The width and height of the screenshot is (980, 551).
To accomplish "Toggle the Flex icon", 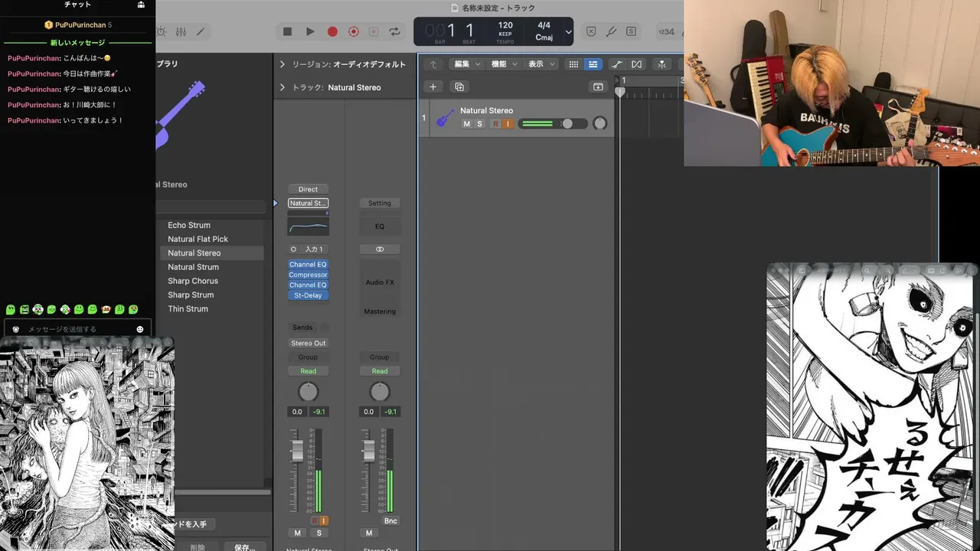I will [636, 64].
